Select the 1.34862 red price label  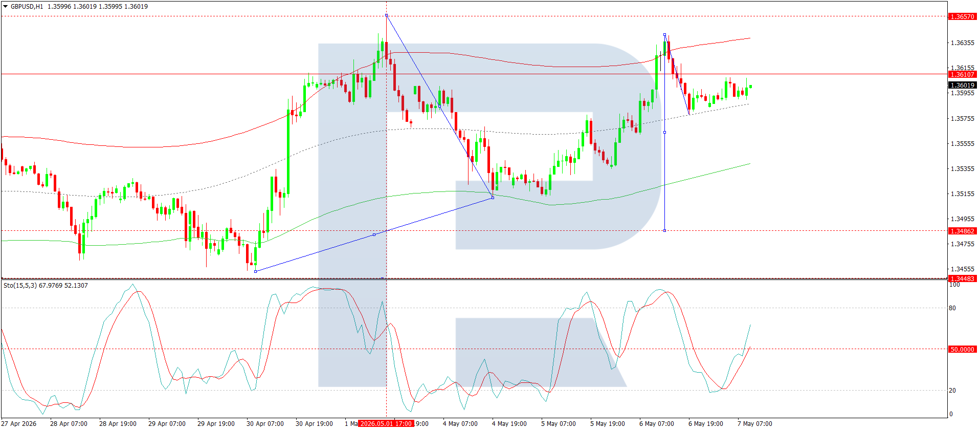(962, 231)
